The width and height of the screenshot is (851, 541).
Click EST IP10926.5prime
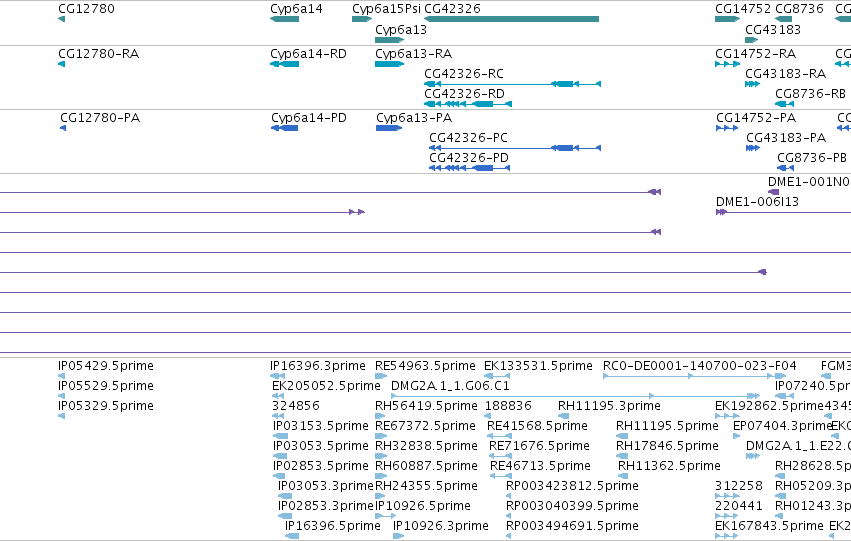[423, 506]
